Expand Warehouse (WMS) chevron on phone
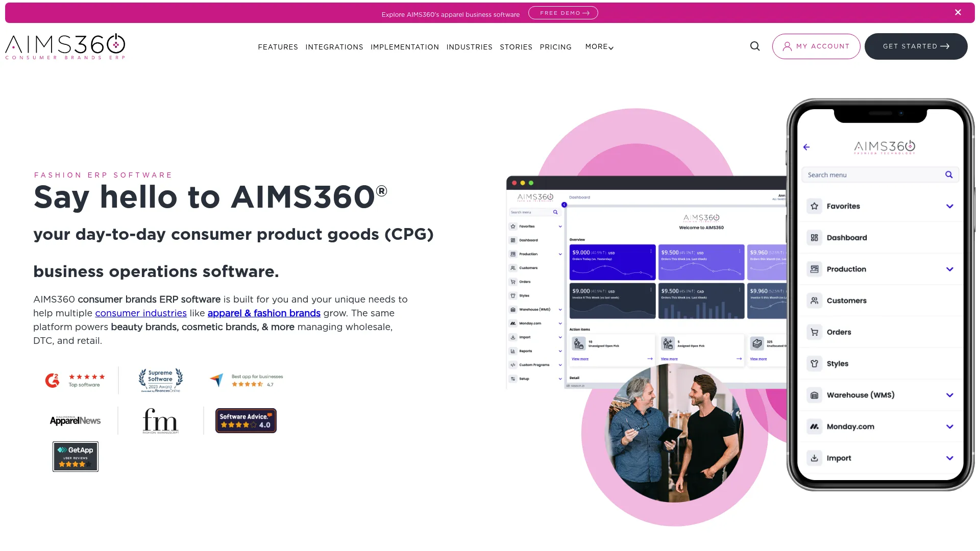Image resolution: width=980 pixels, height=551 pixels. 950,395
